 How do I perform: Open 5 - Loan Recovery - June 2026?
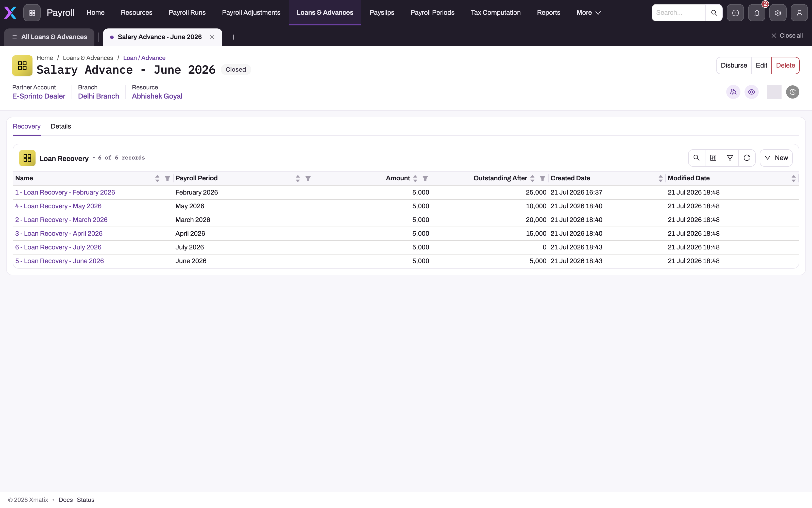coord(59,261)
